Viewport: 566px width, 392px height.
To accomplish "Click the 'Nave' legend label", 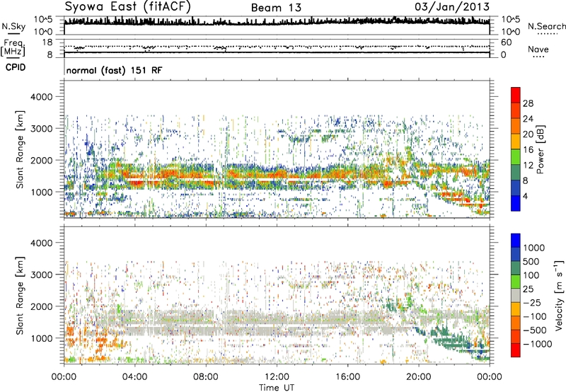I will 538,49.
